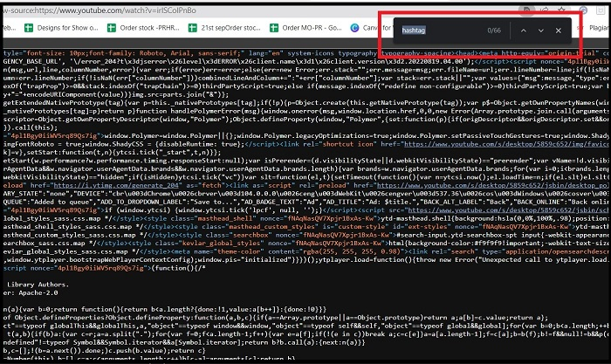Click Sheets icon of '21st sepOrder' bookmark
The image size is (611, 364).
pos(193,28)
